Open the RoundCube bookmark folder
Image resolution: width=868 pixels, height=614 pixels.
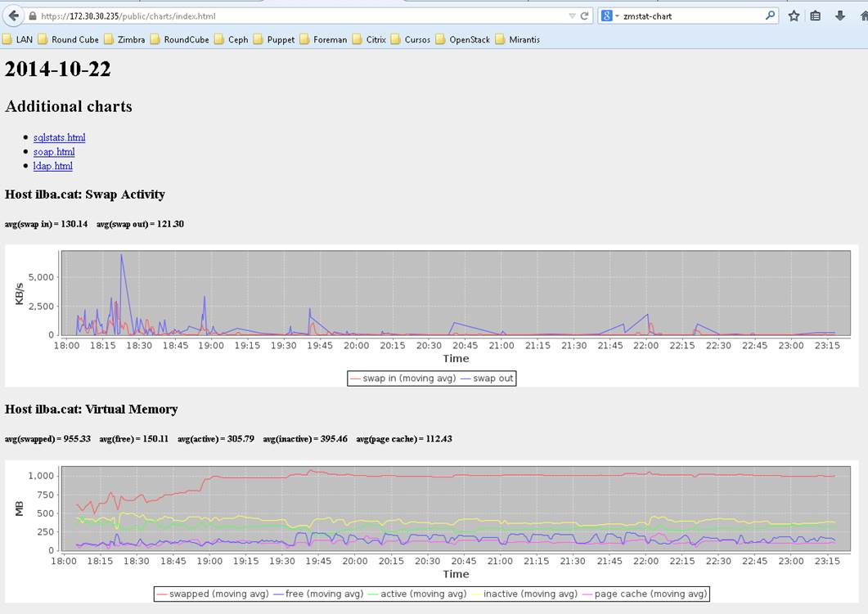tap(180, 39)
